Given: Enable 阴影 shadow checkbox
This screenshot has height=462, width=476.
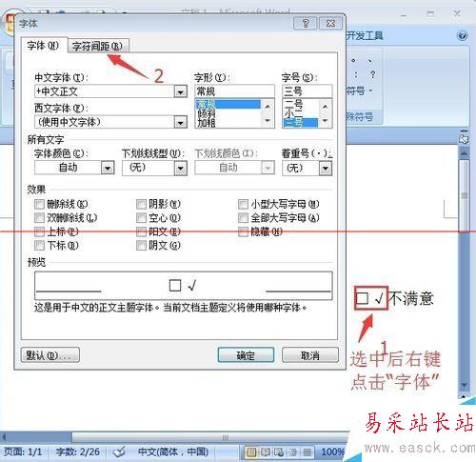Looking at the screenshot, I should (141, 204).
